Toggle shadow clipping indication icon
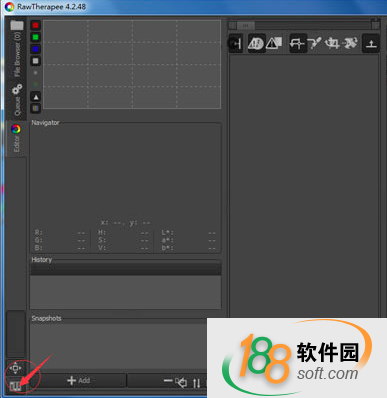This screenshot has height=398, width=387. [256, 43]
